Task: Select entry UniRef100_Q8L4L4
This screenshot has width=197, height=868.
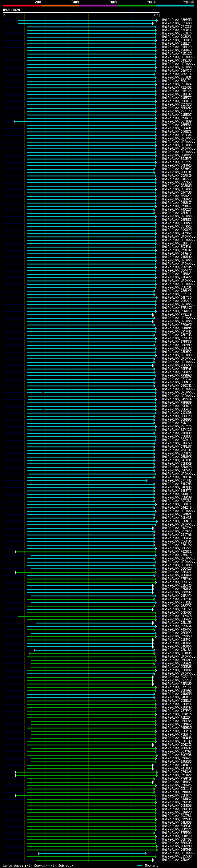Action: (177, 410)
